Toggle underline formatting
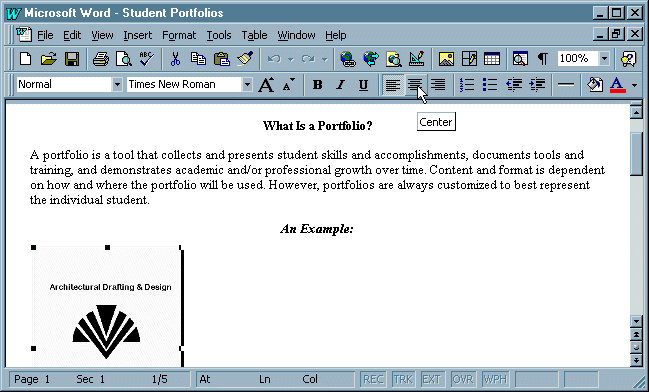Screen dimensions: 649x392 tap(363, 85)
